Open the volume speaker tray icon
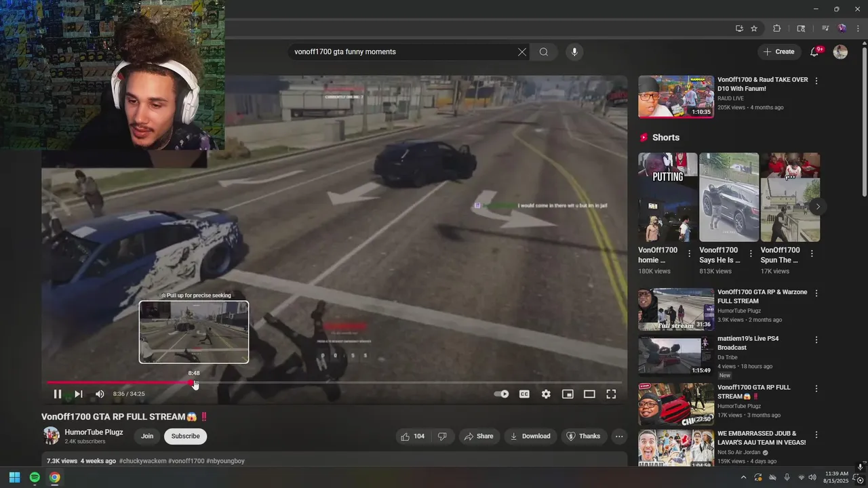The width and height of the screenshot is (868, 488). point(812,477)
